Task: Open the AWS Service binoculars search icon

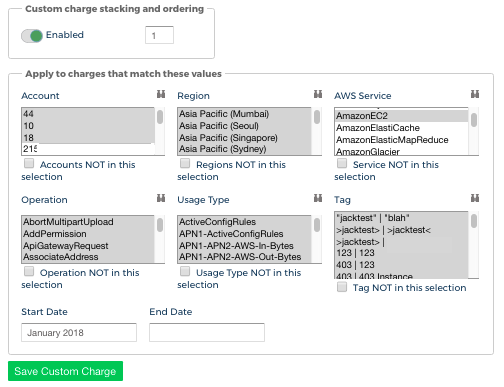Action: pyautogui.click(x=475, y=94)
